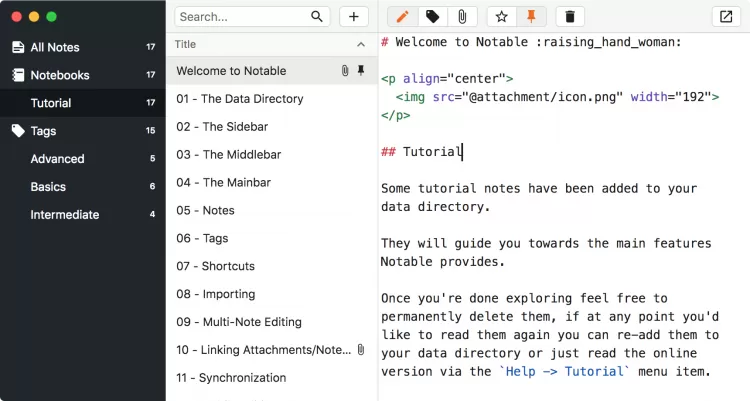This screenshot has width=750, height=401.
Task: Filter by the Intermediate tag
Action: (x=83, y=214)
